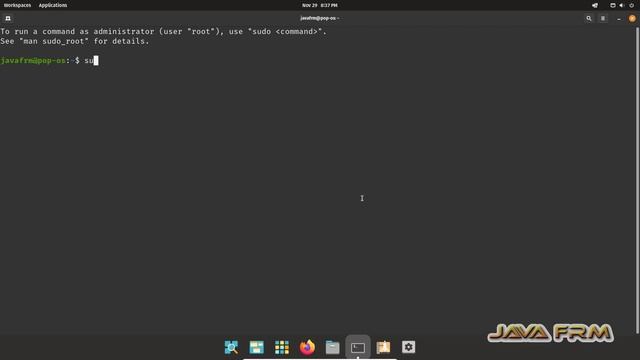Screen dimensions: 640x360
Task: Minimize the terminal window
Action: pyautogui.click(x=619, y=19)
